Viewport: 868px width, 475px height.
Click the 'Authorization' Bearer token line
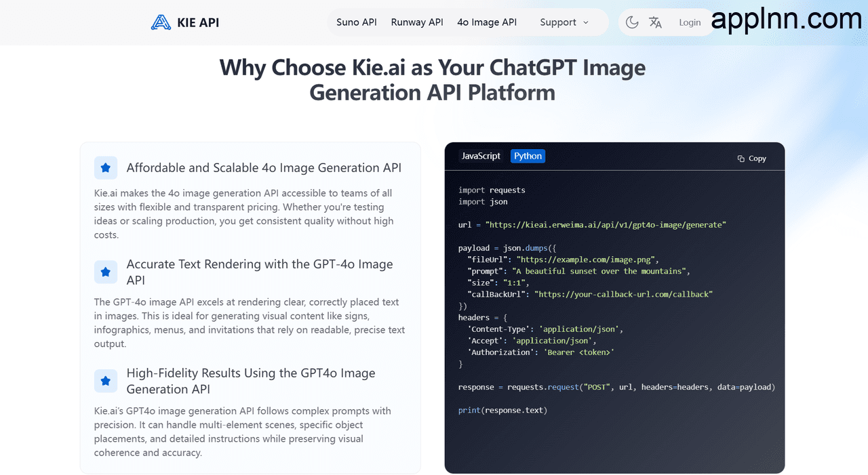541,352
